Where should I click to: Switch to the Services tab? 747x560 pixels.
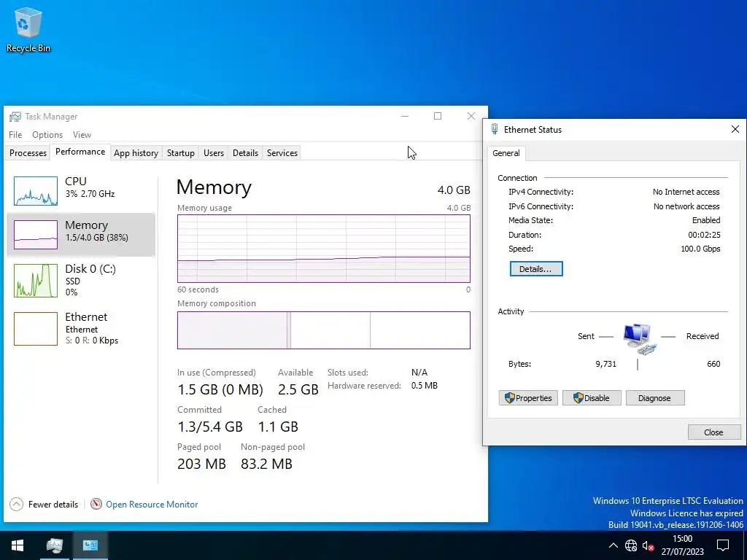[282, 153]
